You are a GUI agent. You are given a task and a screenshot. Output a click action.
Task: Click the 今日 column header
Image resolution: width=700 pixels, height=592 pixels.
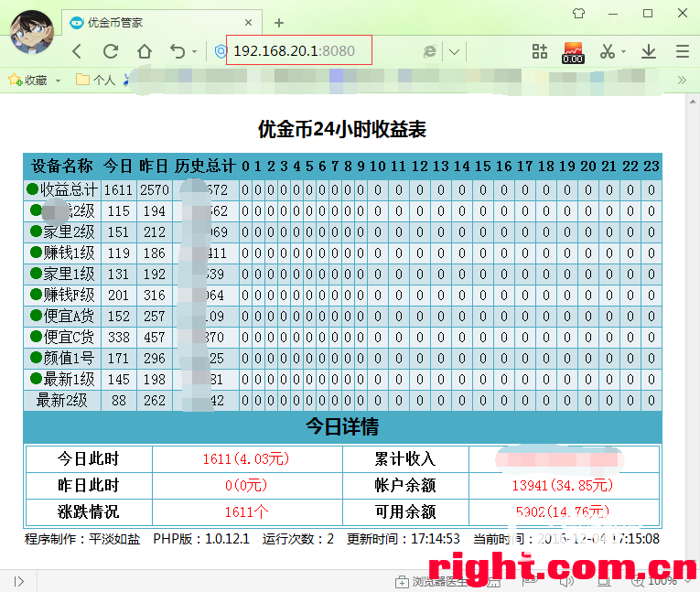[118, 167]
